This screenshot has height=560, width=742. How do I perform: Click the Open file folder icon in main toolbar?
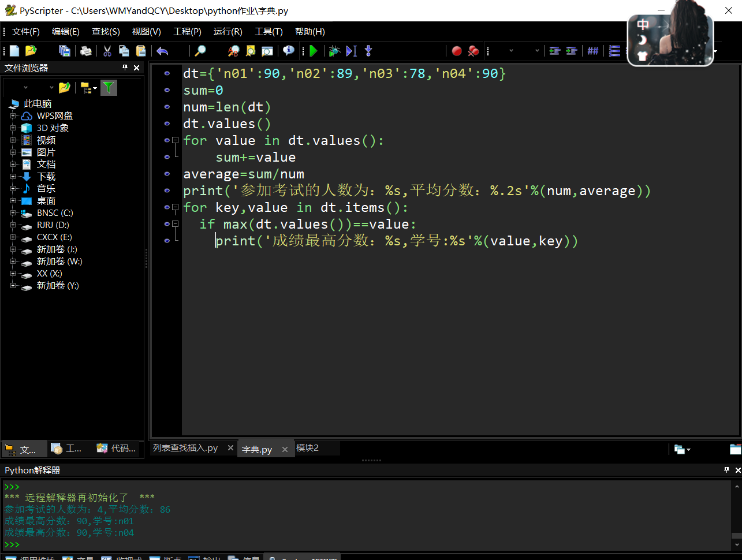pos(31,51)
